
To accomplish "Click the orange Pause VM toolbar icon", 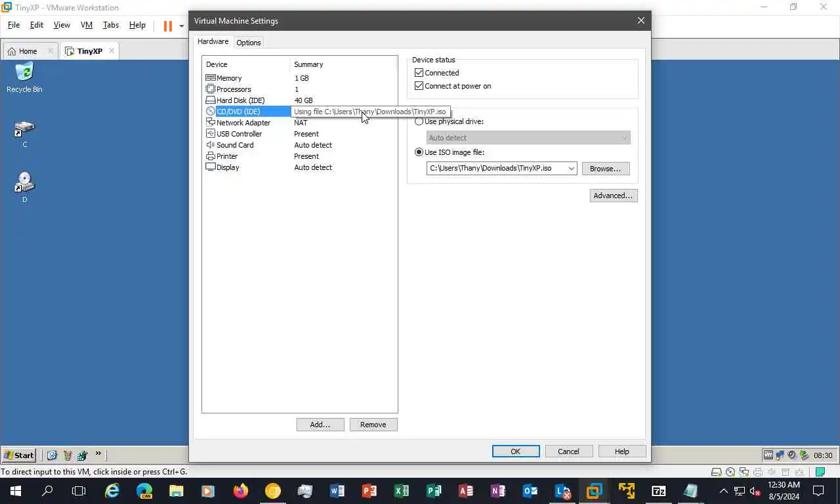I will 168,26.
